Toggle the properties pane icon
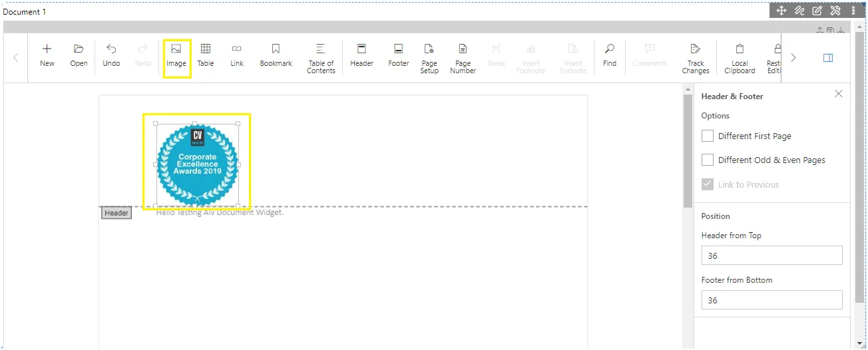 coord(828,58)
